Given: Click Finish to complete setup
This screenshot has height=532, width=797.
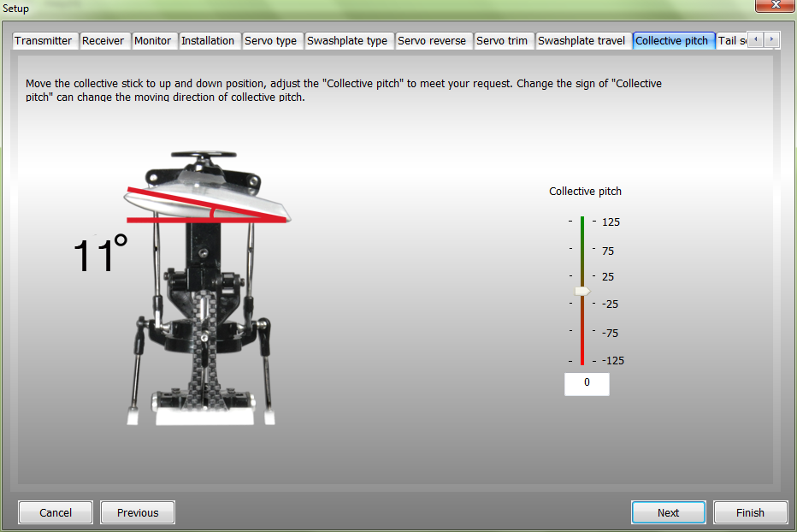Looking at the screenshot, I should pyautogui.click(x=750, y=512).
